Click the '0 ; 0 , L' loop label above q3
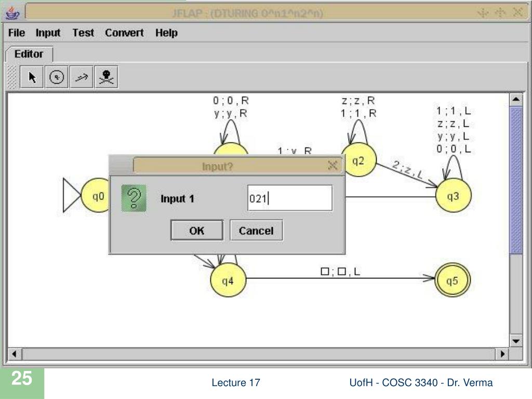This screenshot has height=399, width=532. pos(454,149)
